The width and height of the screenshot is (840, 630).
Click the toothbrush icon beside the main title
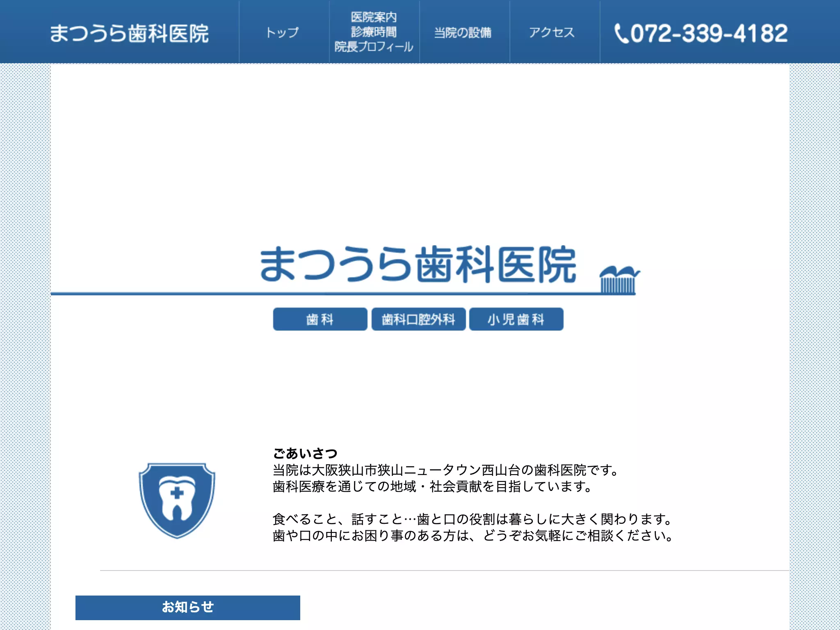click(619, 279)
